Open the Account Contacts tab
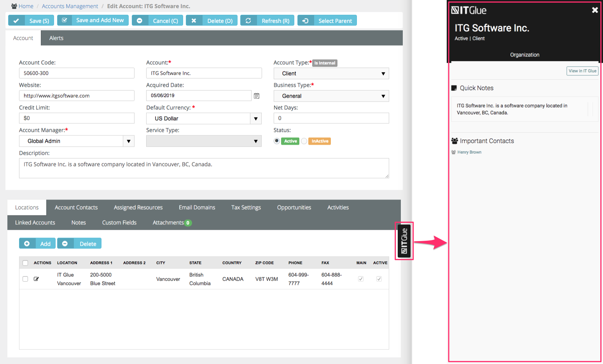603x364 pixels. point(76,207)
